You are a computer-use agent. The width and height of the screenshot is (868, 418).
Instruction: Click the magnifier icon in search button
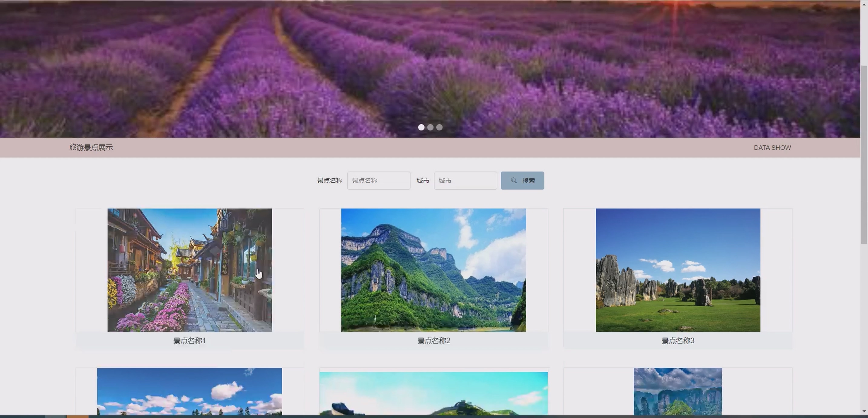[514, 181]
